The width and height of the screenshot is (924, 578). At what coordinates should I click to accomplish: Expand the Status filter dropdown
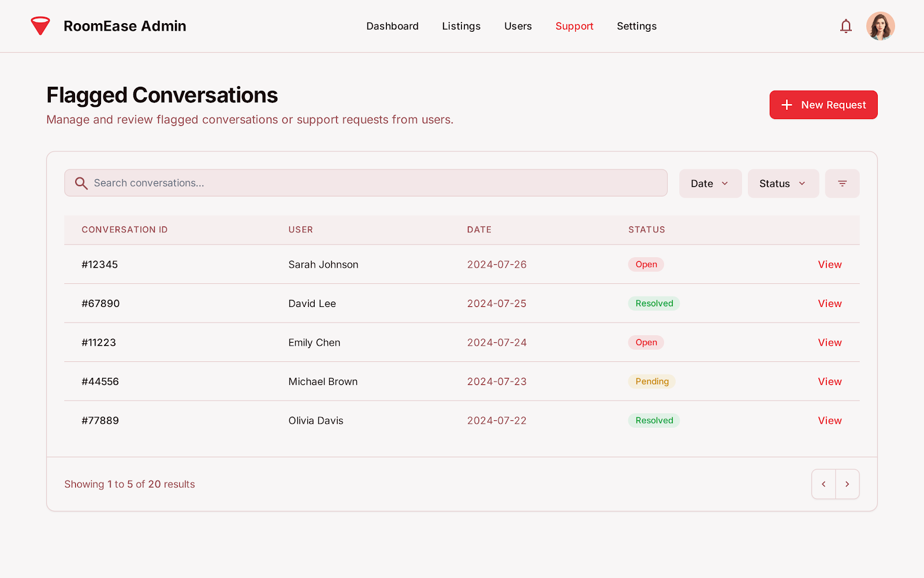click(x=783, y=183)
